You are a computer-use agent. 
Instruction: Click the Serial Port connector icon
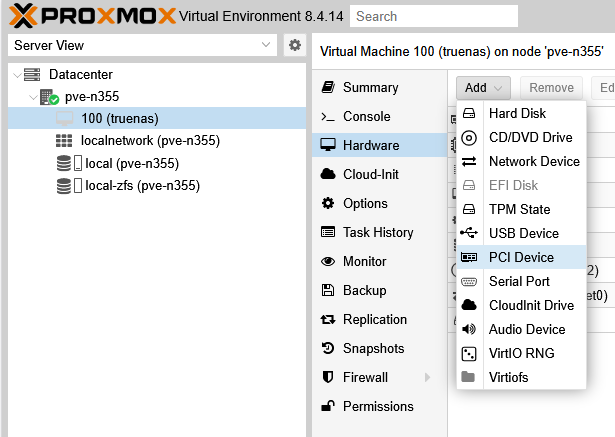coord(469,281)
